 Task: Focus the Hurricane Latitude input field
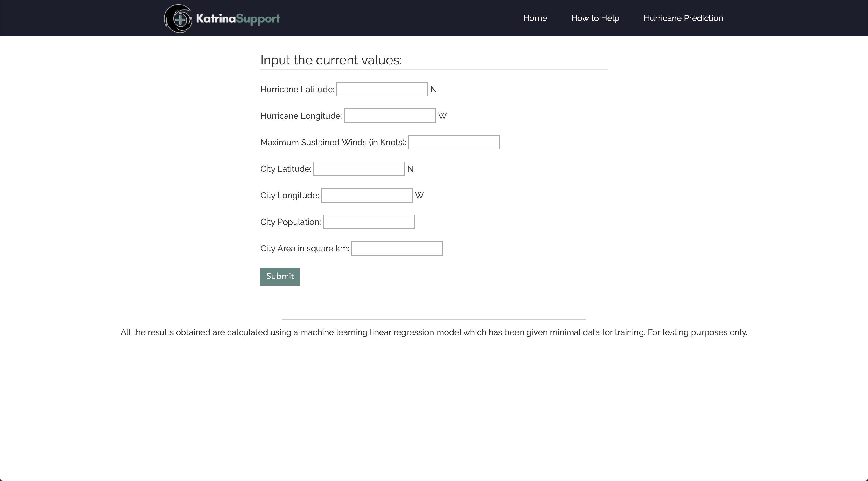click(382, 89)
